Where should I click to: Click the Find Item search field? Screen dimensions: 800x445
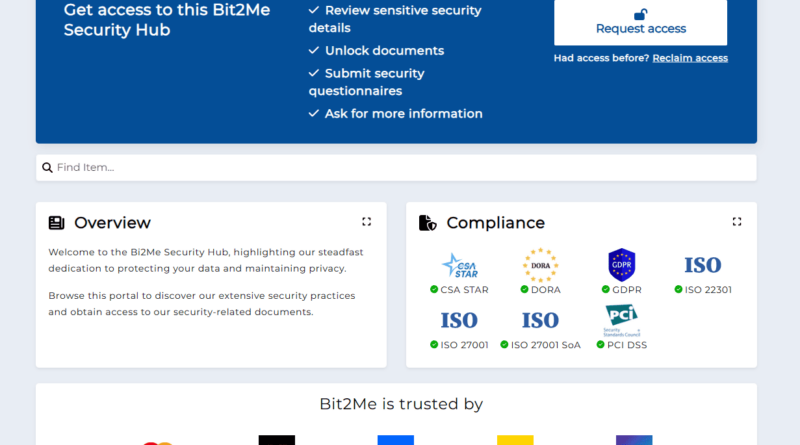point(400,168)
